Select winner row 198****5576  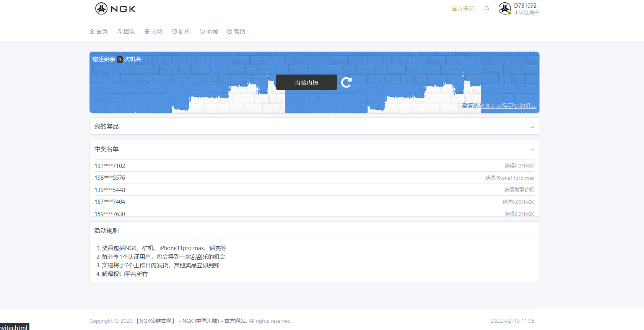pyautogui.click(x=110, y=178)
